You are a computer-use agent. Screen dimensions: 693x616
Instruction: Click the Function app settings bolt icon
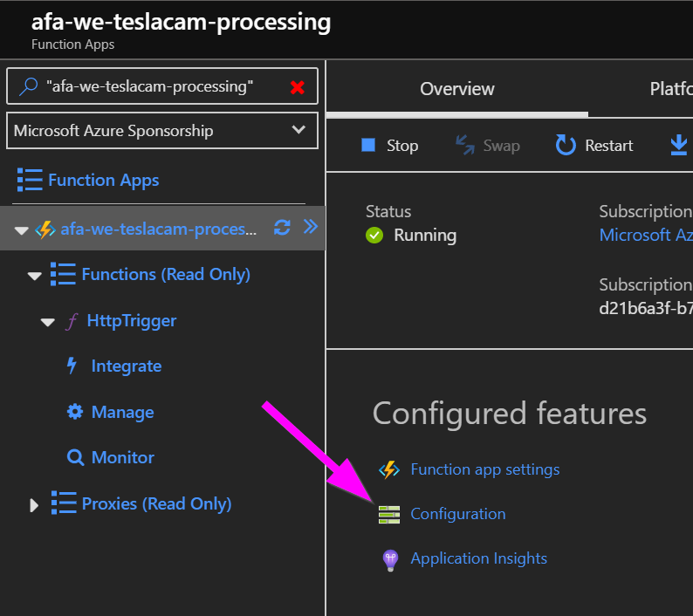389,469
